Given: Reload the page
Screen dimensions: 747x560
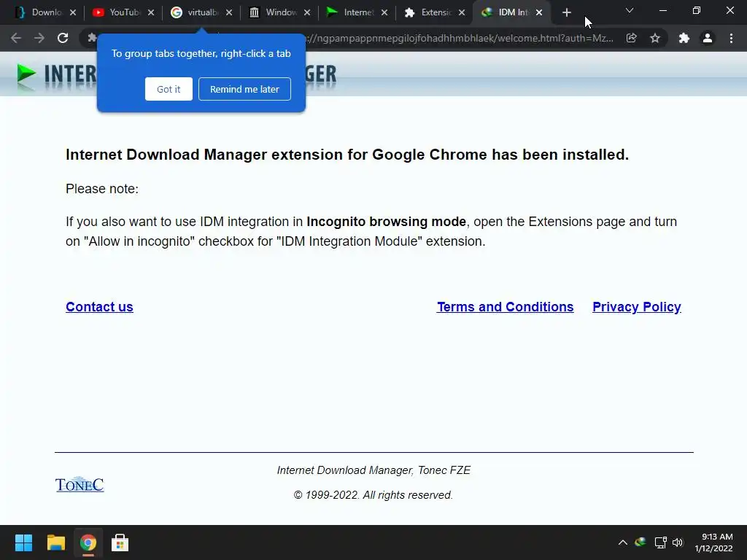Looking at the screenshot, I should (63, 39).
